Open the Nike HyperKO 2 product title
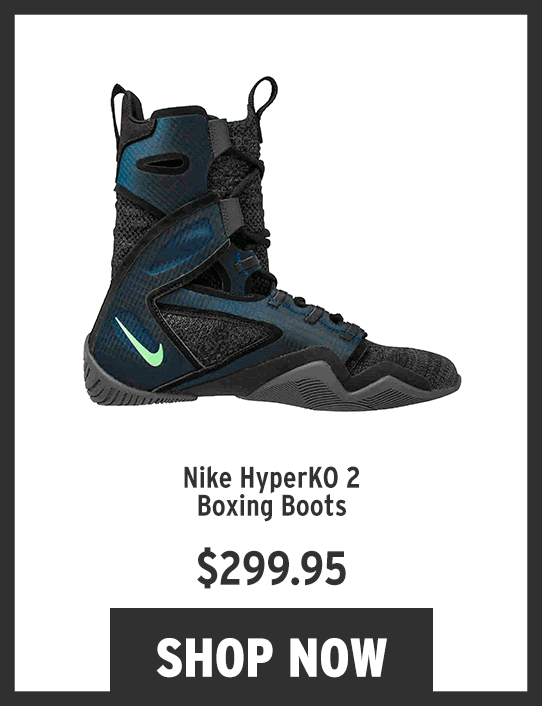This screenshot has height=706, width=542. [271, 492]
